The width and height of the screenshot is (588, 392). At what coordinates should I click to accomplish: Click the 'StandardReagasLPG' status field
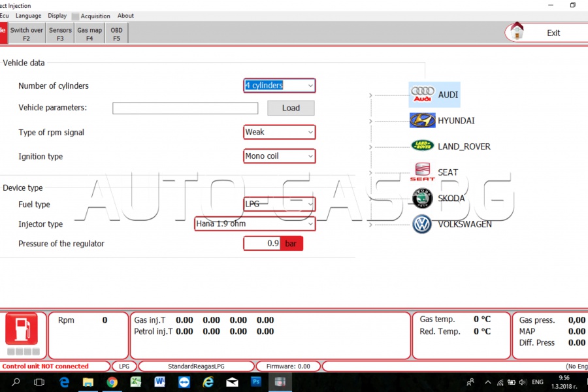196,366
